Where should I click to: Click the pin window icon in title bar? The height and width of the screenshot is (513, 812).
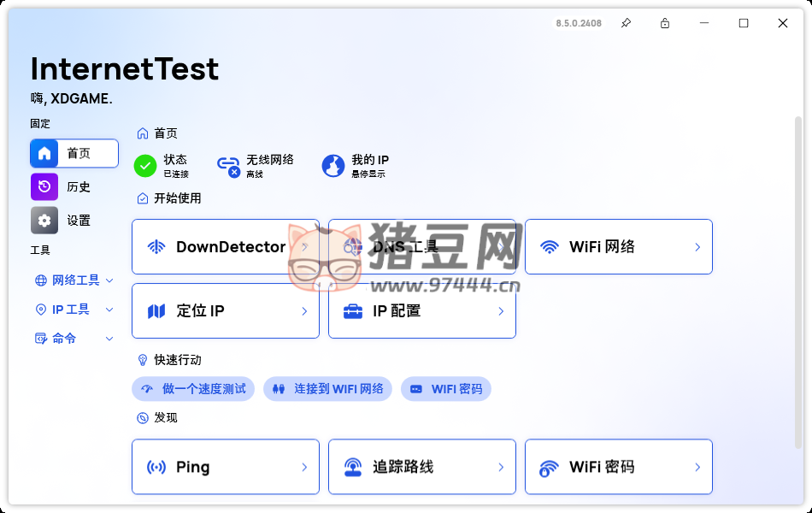click(626, 23)
